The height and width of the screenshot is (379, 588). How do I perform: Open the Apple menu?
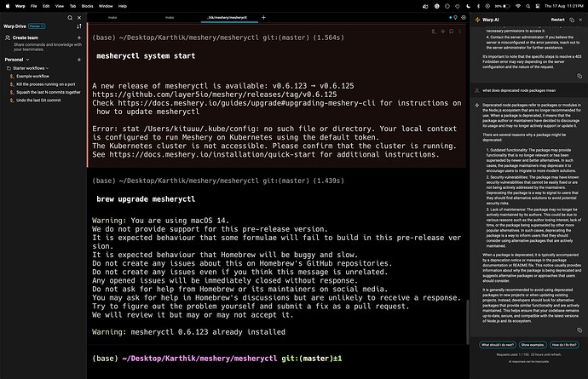click(x=7, y=6)
